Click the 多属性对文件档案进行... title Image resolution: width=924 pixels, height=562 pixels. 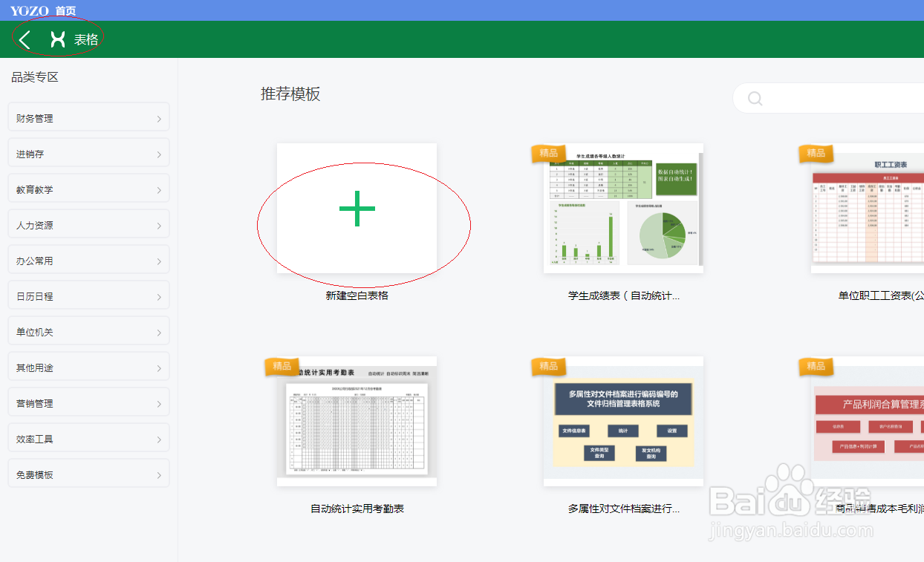click(624, 509)
